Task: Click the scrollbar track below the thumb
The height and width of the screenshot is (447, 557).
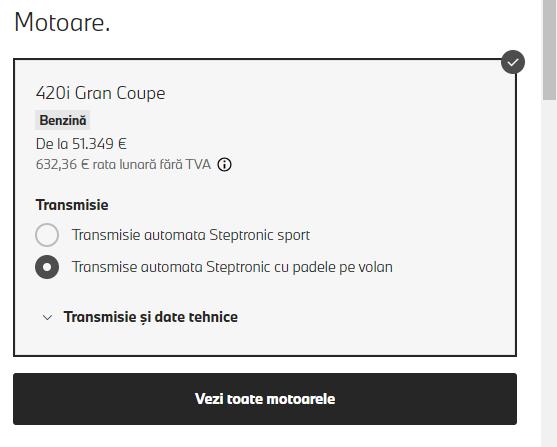Action: point(550,274)
